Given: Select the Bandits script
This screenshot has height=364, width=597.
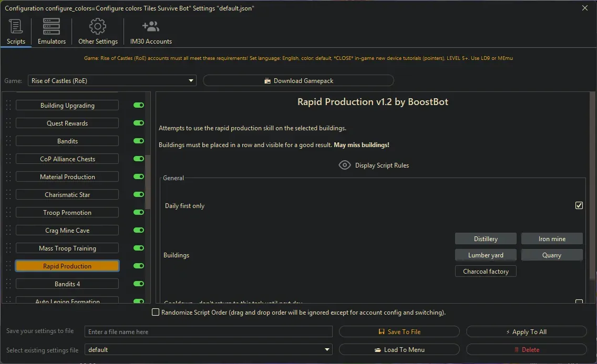Looking at the screenshot, I should pos(67,141).
